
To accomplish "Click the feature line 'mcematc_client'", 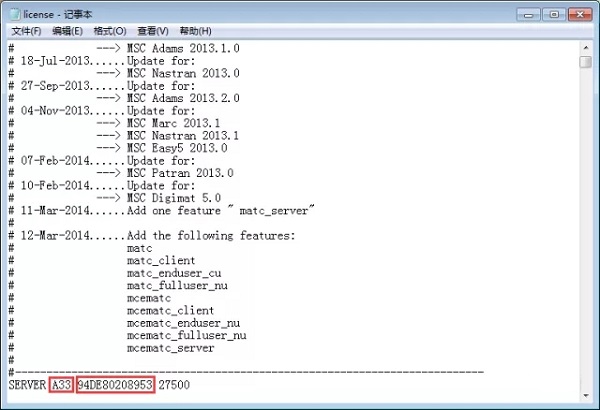I will 170,310.
